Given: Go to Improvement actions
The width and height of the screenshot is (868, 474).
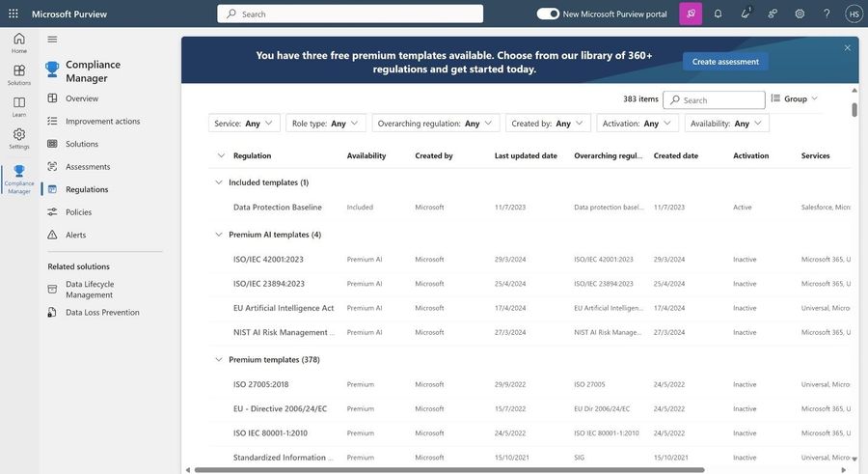Looking at the screenshot, I should 102,121.
